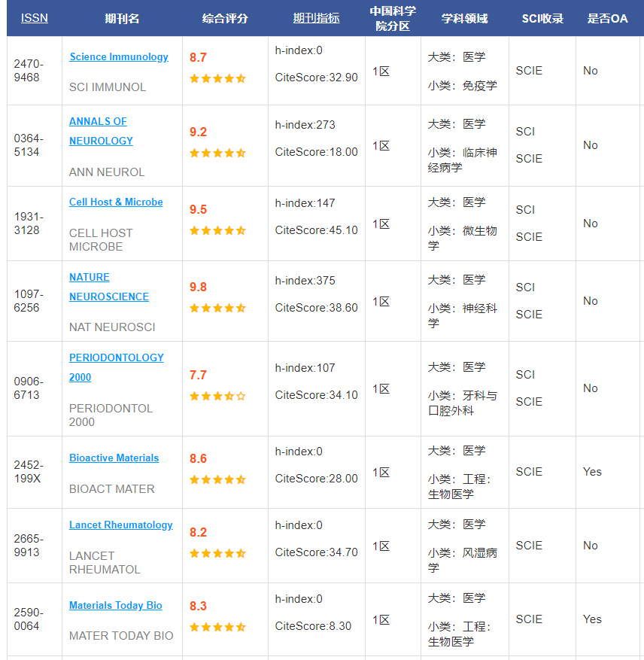This screenshot has width=644, height=660.
Task: Click the CiteScore:28.00 value
Action: point(317,479)
